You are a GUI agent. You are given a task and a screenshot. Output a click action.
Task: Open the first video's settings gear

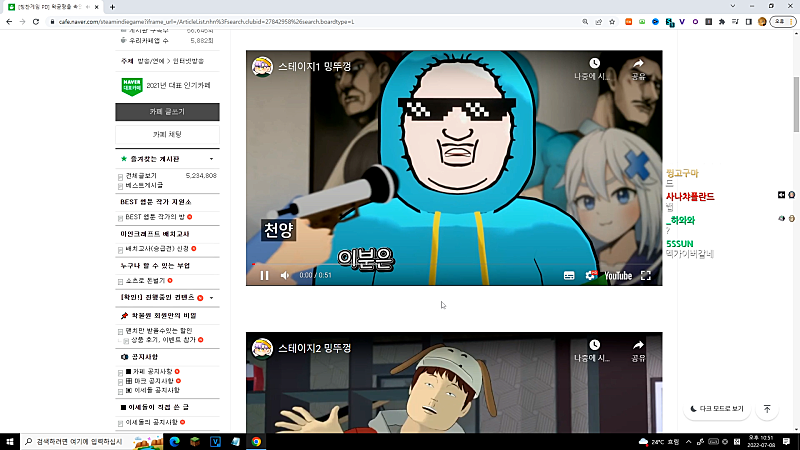(590, 275)
